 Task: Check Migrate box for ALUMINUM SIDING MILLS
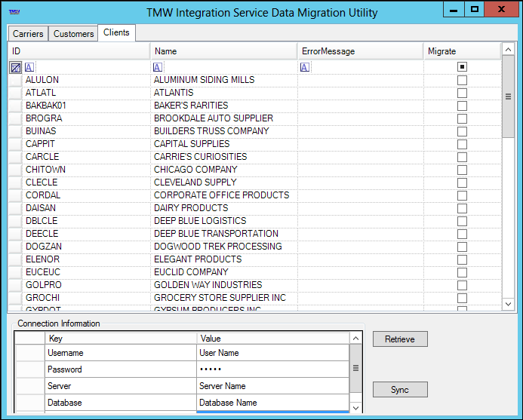tap(462, 80)
